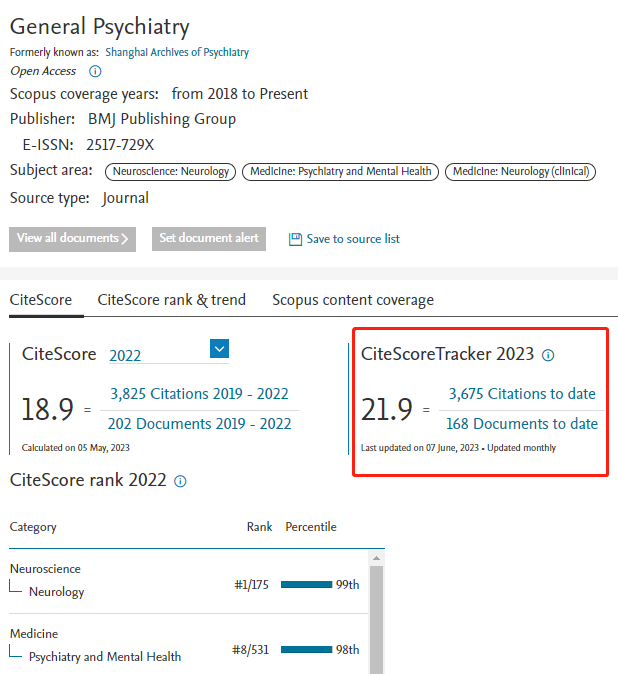The image size is (618, 674).
Task: Click the Set document alert button
Action: coord(208,239)
